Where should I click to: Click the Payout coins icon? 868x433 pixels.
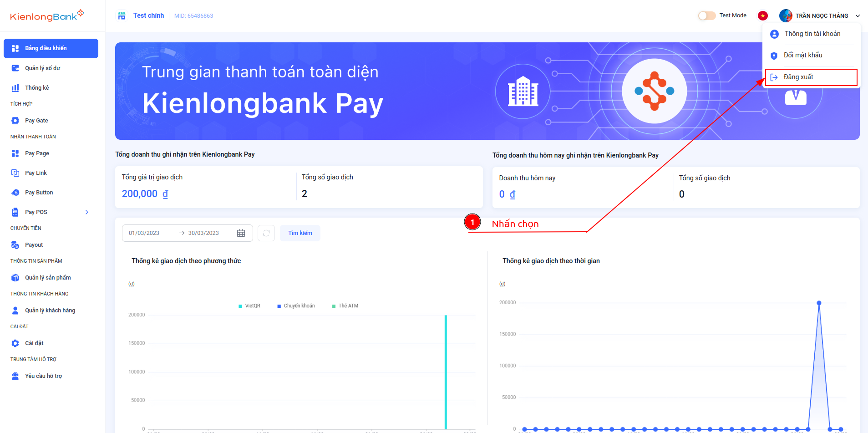pyautogui.click(x=15, y=245)
